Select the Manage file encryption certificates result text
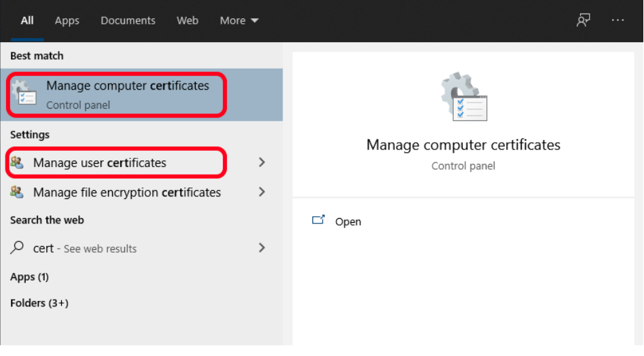 click(x=127, y=192)
